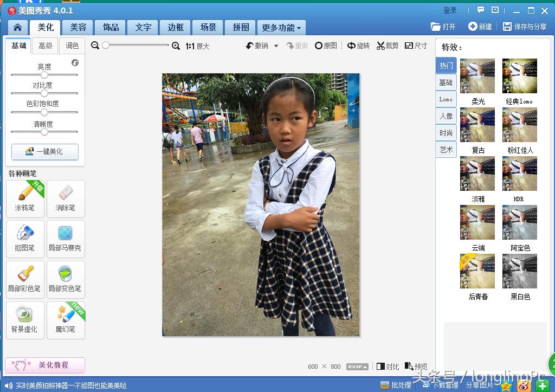Open the 更多功能 more functions dropdown
The width and height of the screenshot is (555, 392).
pos(281,27)
